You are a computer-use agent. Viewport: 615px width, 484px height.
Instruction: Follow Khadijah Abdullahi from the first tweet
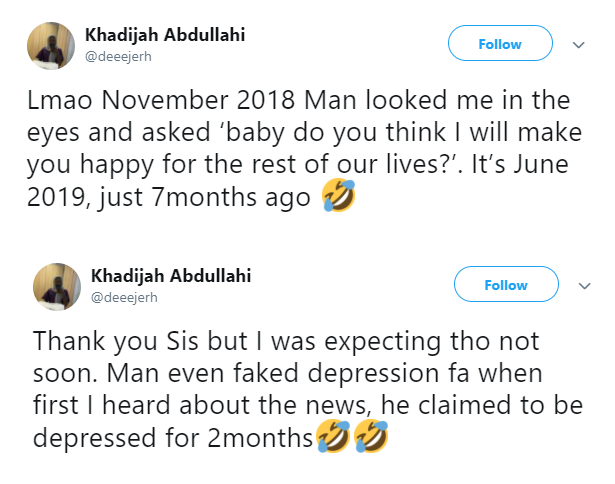499,44
